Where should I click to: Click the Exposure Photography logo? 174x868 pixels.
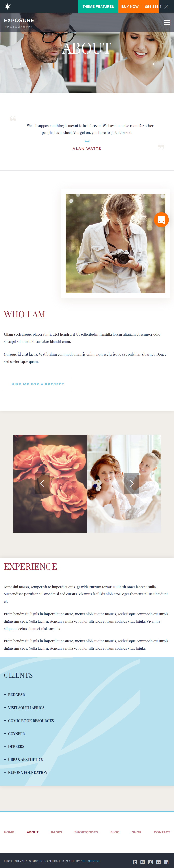[19, 22]
